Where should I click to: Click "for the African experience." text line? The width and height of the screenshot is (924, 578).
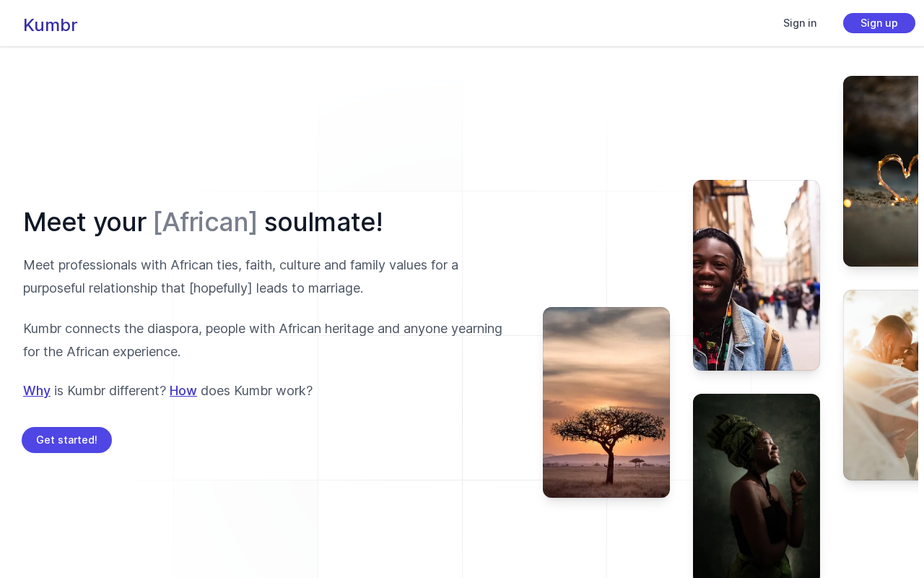[x=102, y=352]
